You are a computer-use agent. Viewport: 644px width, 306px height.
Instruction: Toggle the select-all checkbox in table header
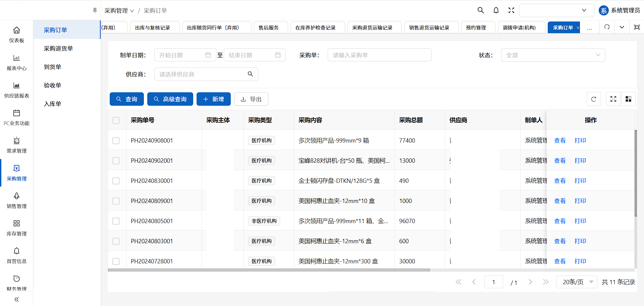116,120
